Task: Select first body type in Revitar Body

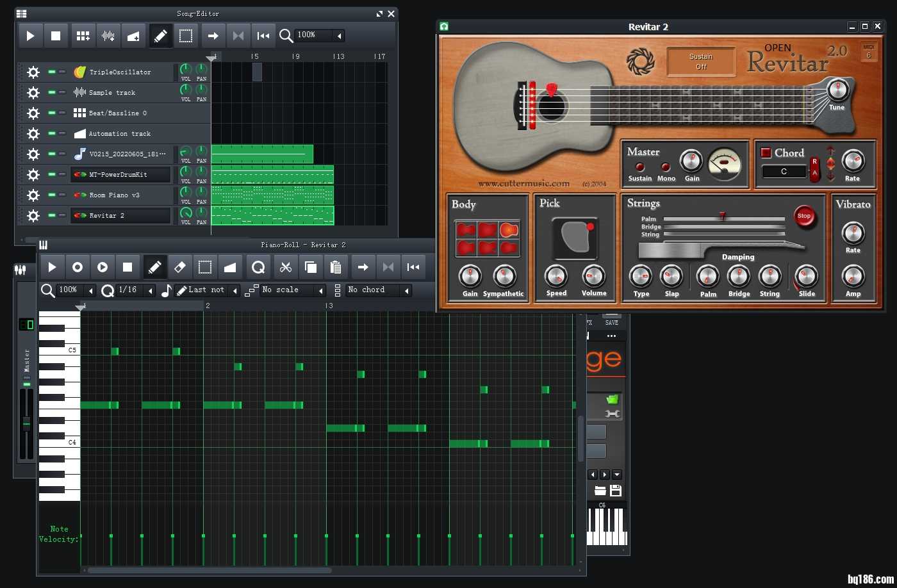Action: pyautogui.click(x=466, y=229)
